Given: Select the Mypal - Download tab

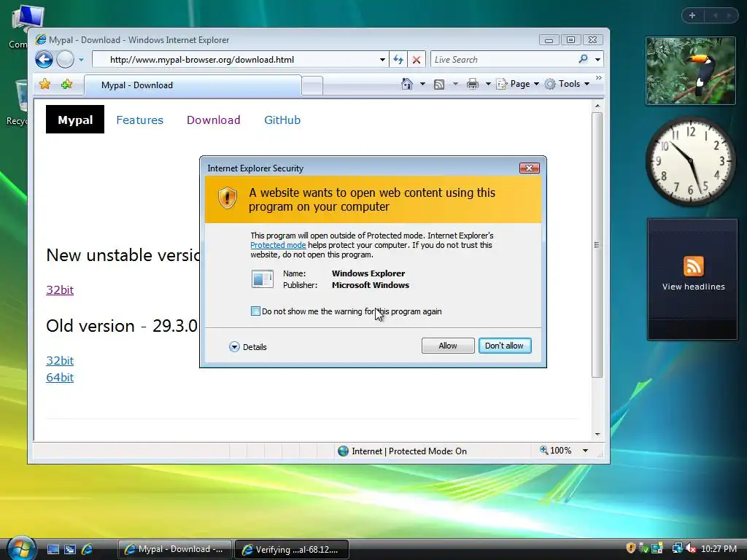Looking at the screenshot, I should (x=193, y=85).
